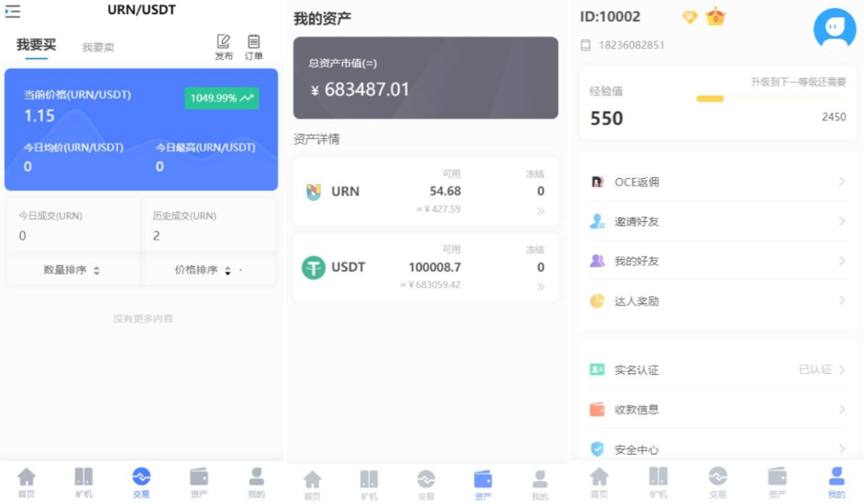Go to 首页 home in assets screen nav
This screenshot has width=864, height=504.
pos(312,485)
